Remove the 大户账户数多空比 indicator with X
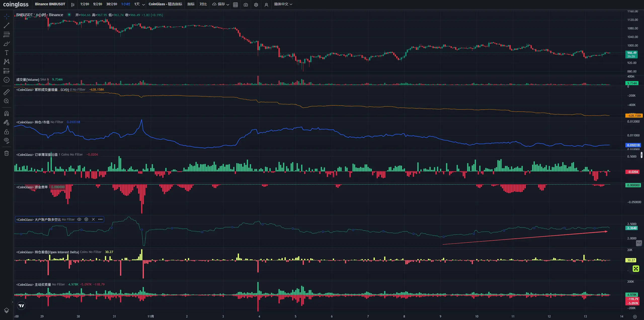This screenshot has width=644, height=320. tap(93, 219)
